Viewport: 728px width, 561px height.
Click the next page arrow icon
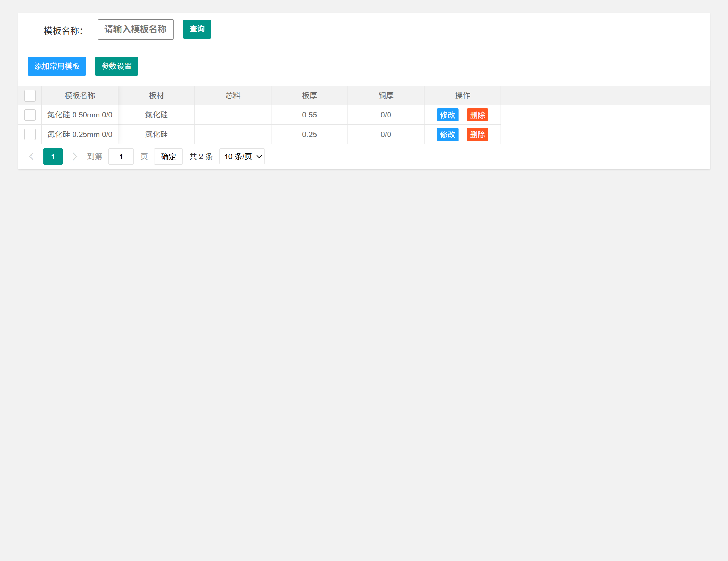[x=75, y=156]
